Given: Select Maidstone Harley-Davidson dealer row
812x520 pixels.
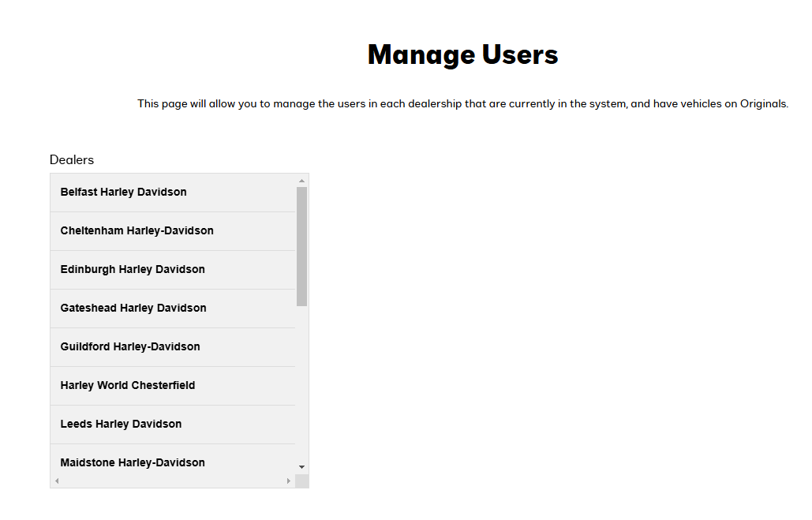Looking at the screenshot, I should coord(133,462).
